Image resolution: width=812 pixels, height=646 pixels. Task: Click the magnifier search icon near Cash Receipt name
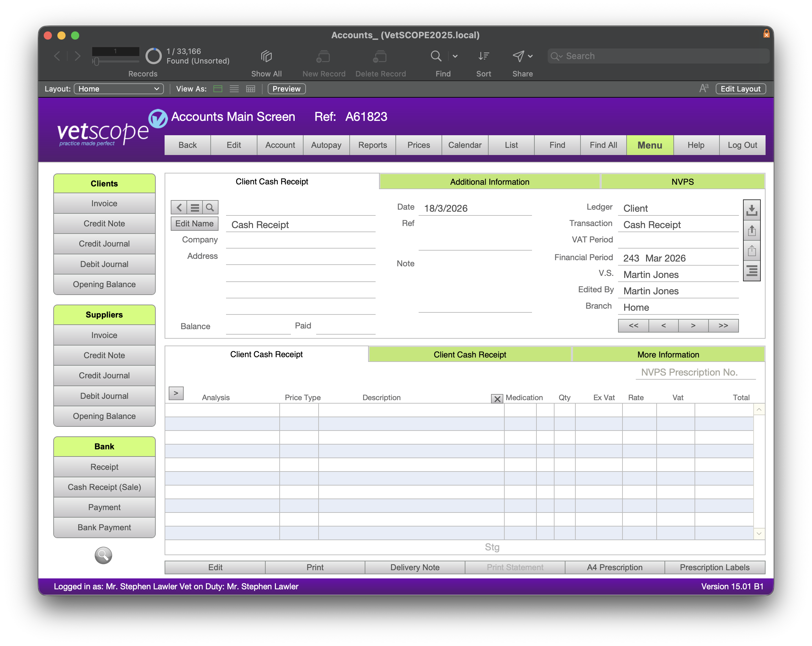click(210, 207)
